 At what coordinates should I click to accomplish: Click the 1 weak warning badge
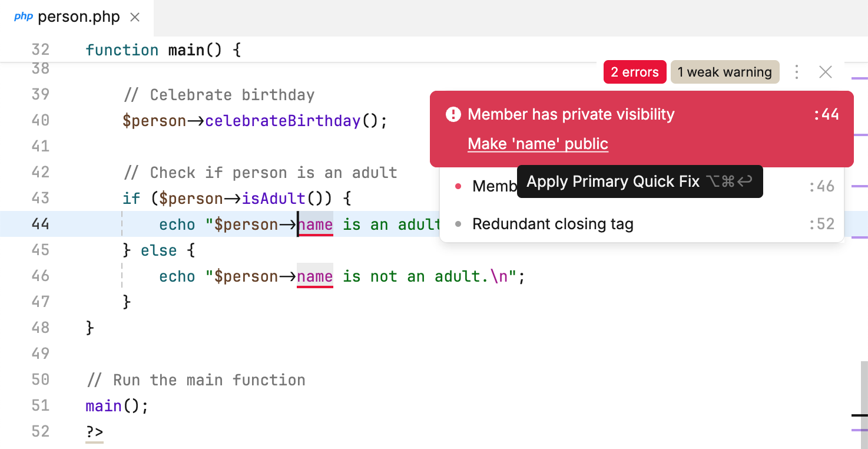724,72
